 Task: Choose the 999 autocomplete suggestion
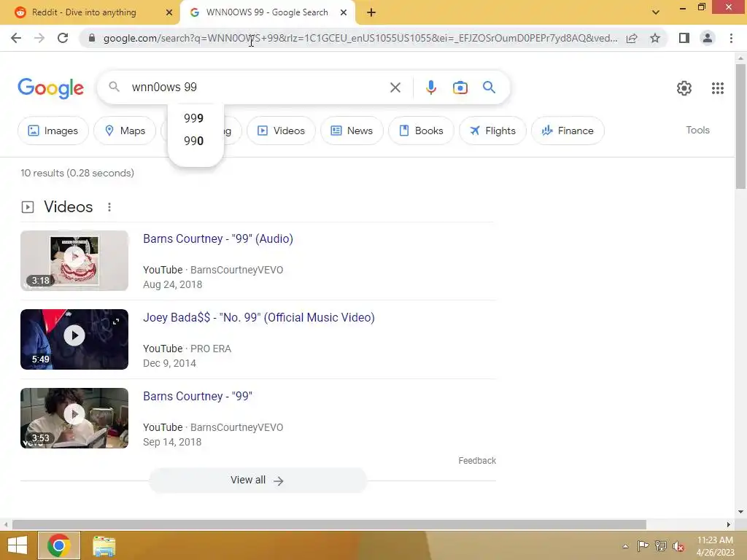(194, 118)
